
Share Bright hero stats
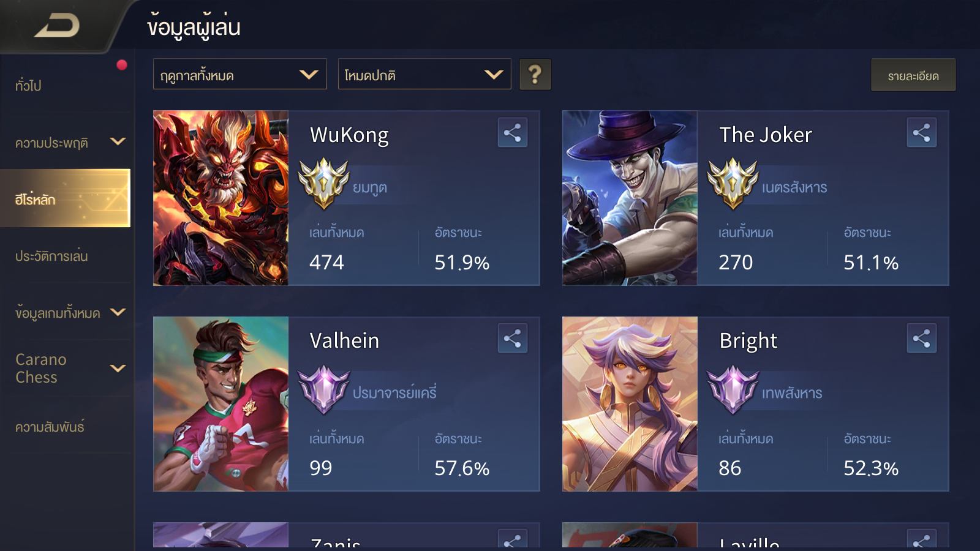click(922, 338)
